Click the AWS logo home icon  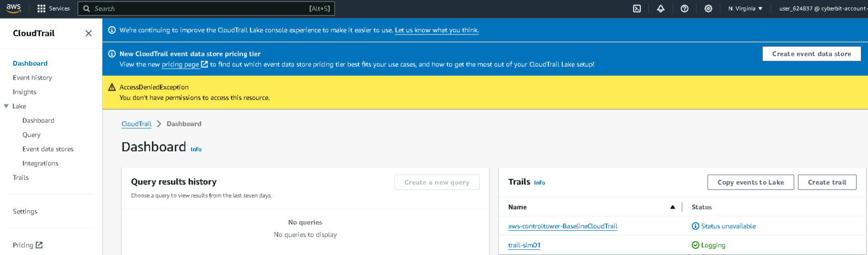click(x=13, y=8)
